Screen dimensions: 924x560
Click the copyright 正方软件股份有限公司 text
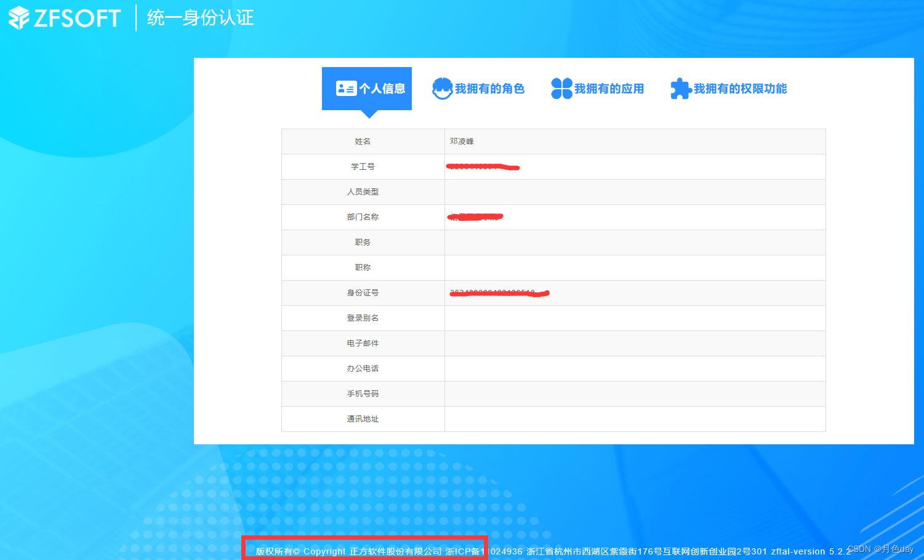[396, 551]
